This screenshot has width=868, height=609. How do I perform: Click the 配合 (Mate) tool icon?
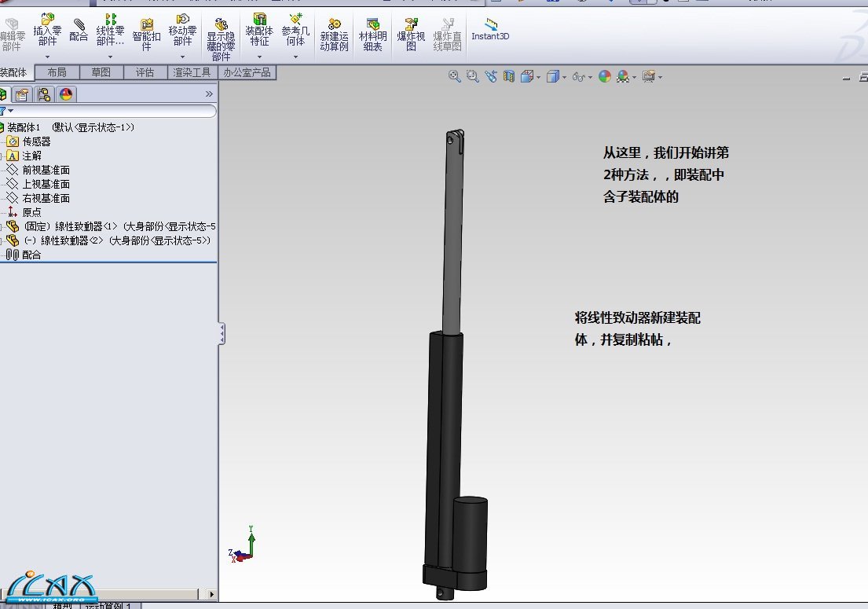click(x=79, y=30)
